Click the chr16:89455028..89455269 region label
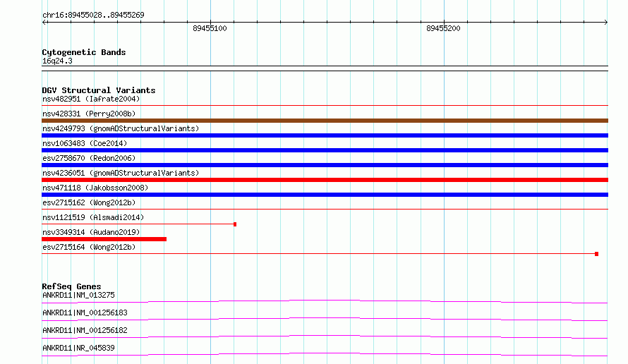Screen dimensions: 628x364 click(93, 15)
